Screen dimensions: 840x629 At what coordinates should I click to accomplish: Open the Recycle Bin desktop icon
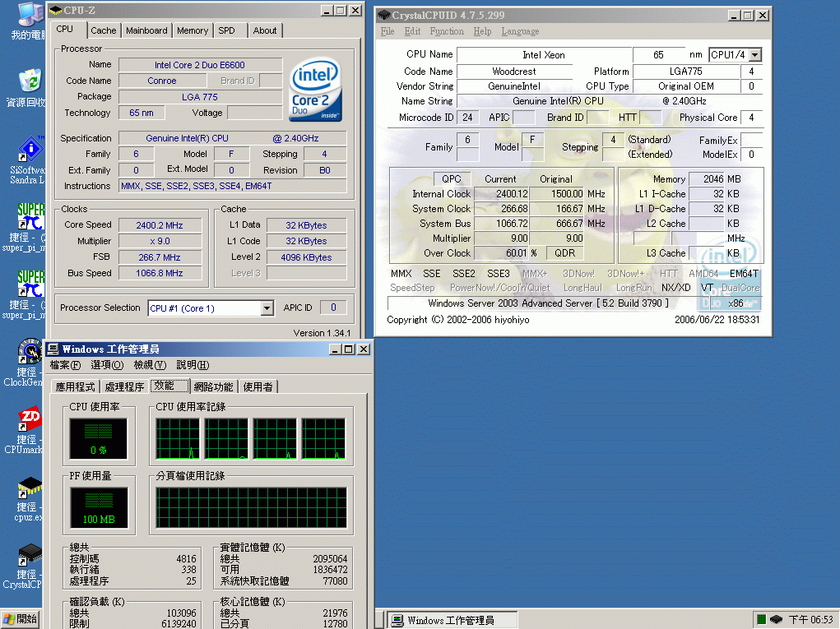tap(30, 82)
